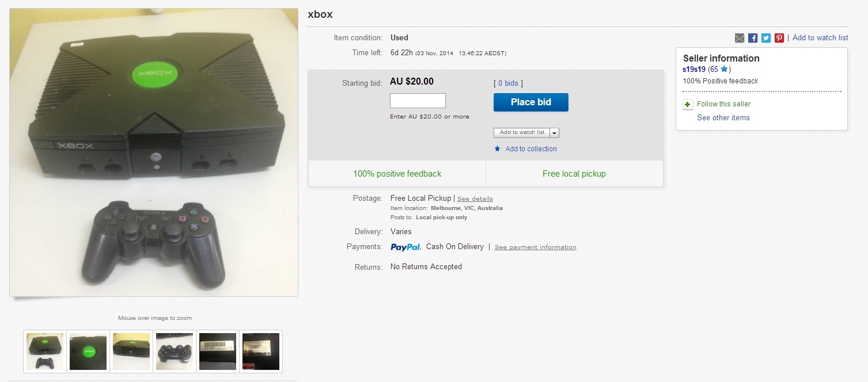The image size is (868, 382).
Task: Click seller's blue feedback star icon
Action: click(x=724, y=69)
